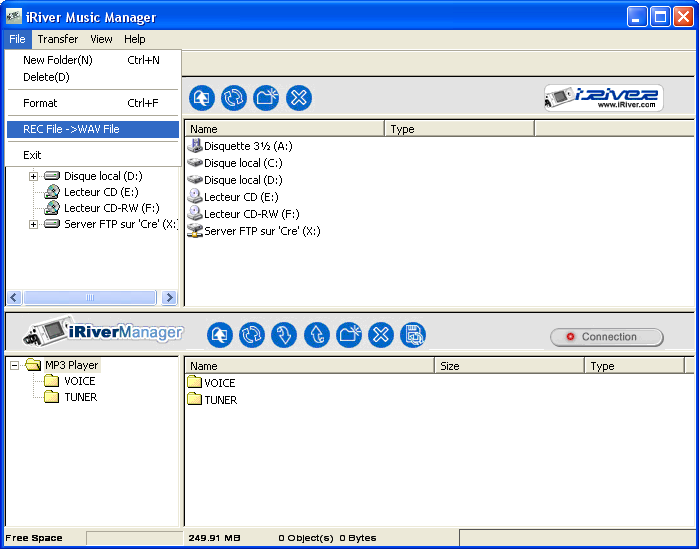Screen dimensions: 699x549
Task: Select Lecteur CD (E:) in the folder tree
Action: pyautogui.click(x=101, y=192)
